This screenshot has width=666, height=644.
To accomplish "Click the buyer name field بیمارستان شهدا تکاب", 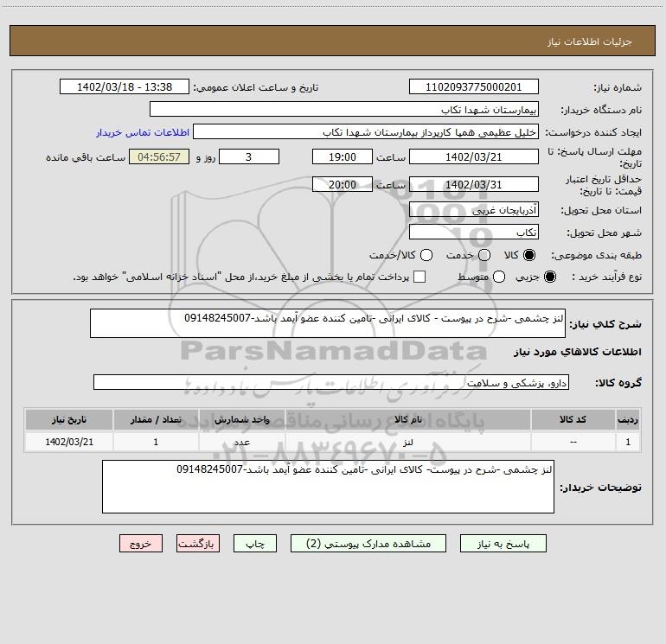I will coord(344,110).
